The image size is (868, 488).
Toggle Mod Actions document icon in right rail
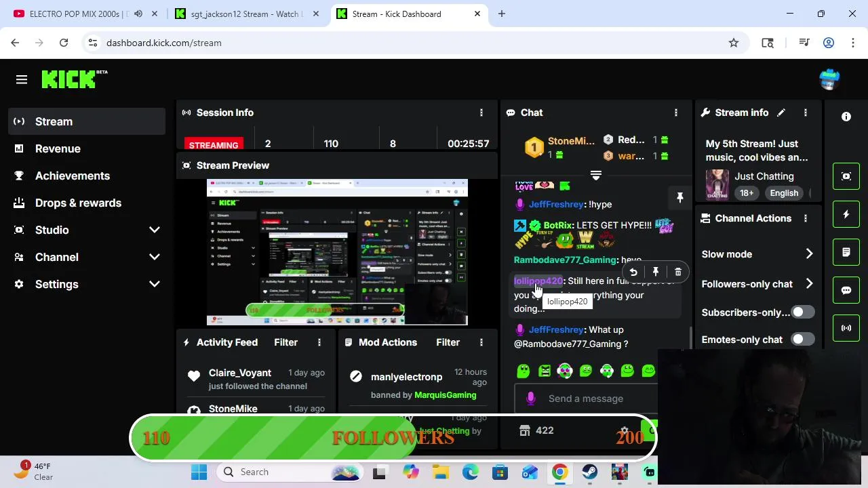(846, 252)
